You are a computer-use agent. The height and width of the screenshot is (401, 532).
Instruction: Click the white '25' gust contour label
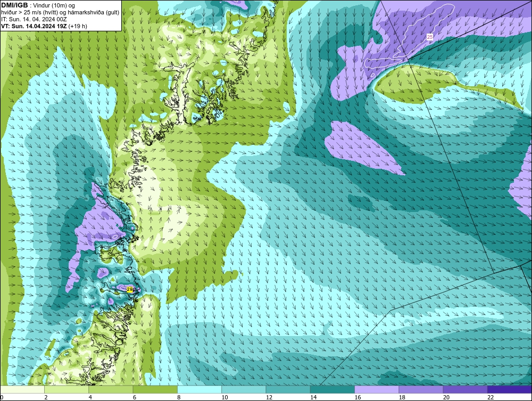pyautogui.click(x=430, y=37)
